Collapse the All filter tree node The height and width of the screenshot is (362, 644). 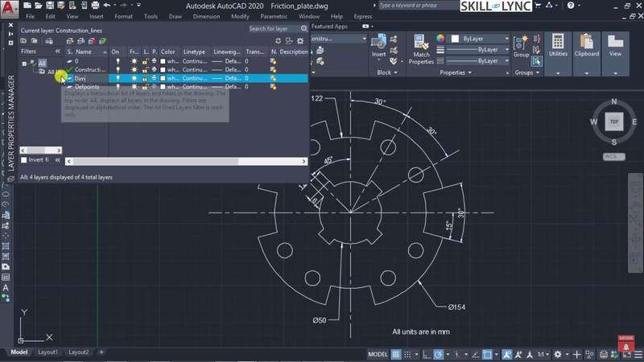24,63
